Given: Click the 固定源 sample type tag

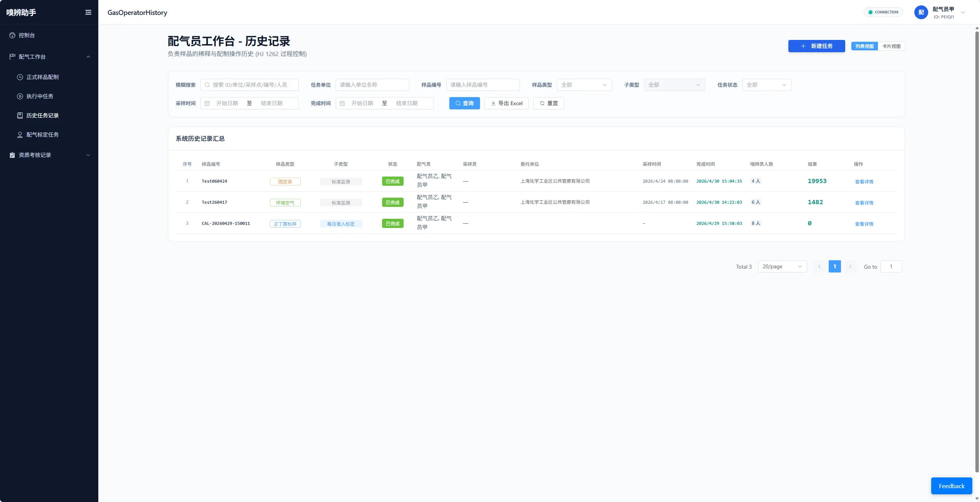Looking at the screenshot, I should (285, 182).
